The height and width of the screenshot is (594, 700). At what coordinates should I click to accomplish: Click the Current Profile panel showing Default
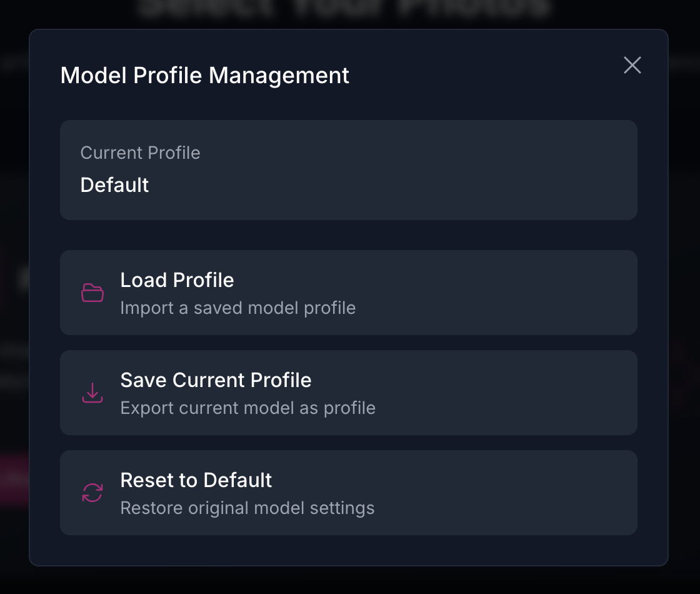pyautogui.click(x=349, y=169)
